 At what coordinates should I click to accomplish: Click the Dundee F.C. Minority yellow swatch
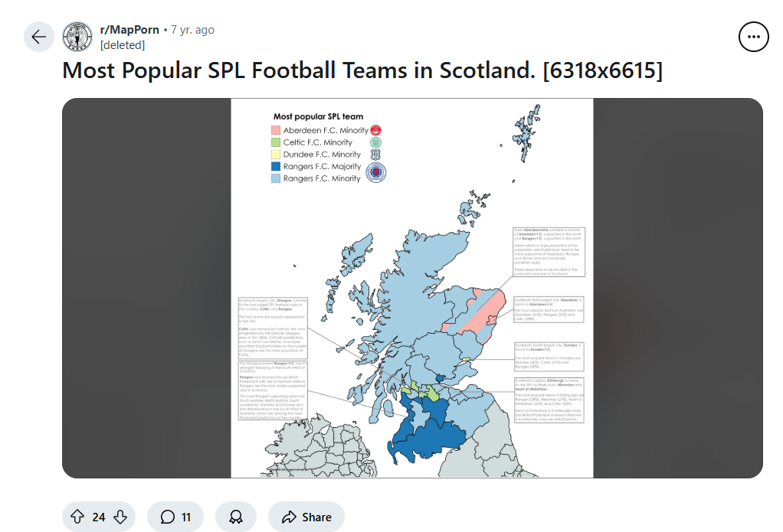(276, 154)
